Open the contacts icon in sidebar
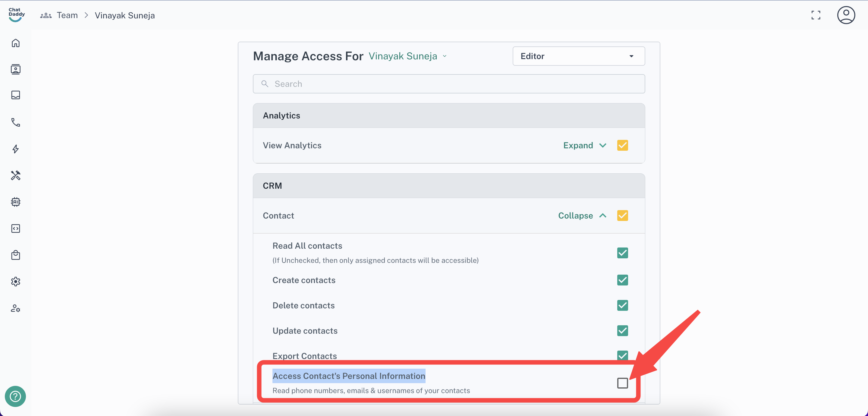The image size is (868, 416). (15, 69)
